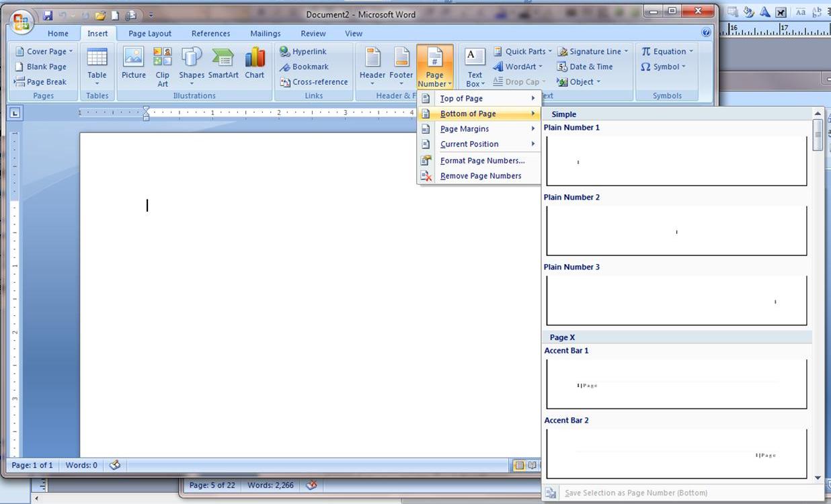
Task: Choose Remove Page Numbers
Action: [x=479, y=176]
